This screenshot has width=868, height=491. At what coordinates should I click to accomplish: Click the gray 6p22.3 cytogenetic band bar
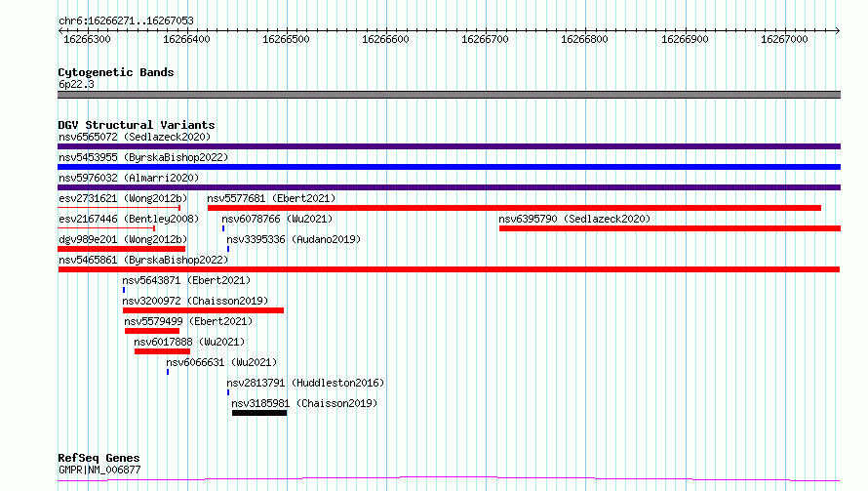(x=449, y=95)
